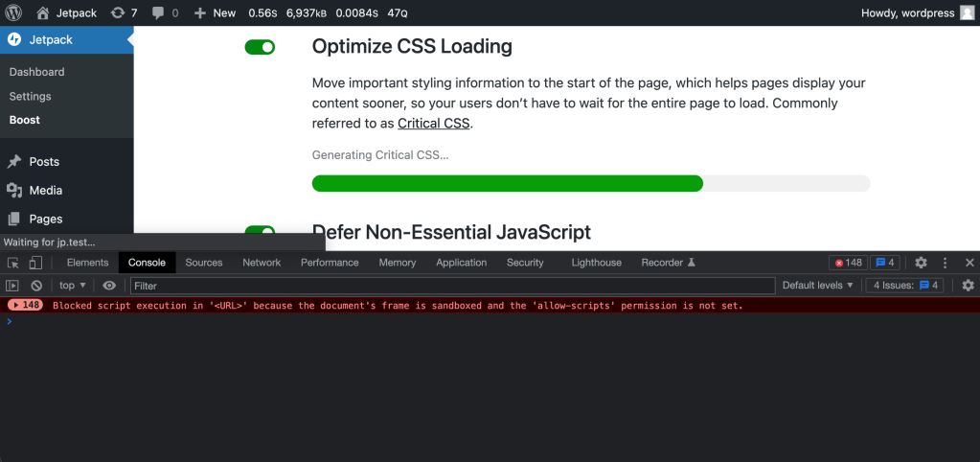
Task: Click the Jetpack lightning logo in sidebar
Action: coord(14,40)
